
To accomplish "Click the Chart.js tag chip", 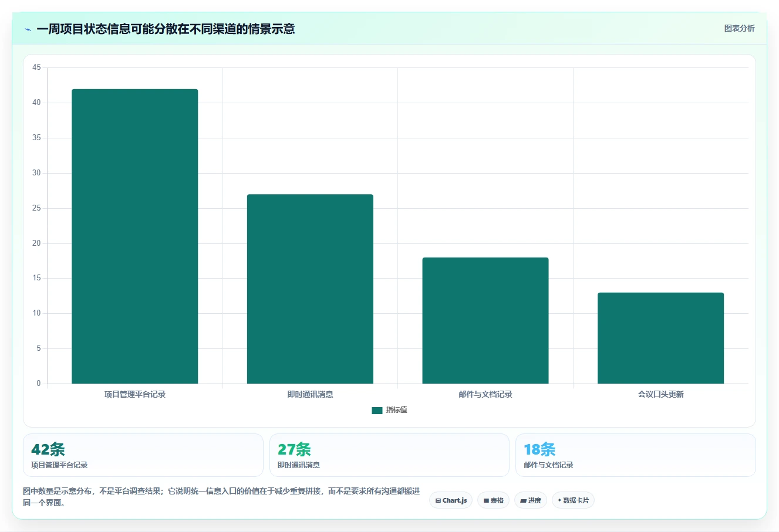I will [451, 500].
